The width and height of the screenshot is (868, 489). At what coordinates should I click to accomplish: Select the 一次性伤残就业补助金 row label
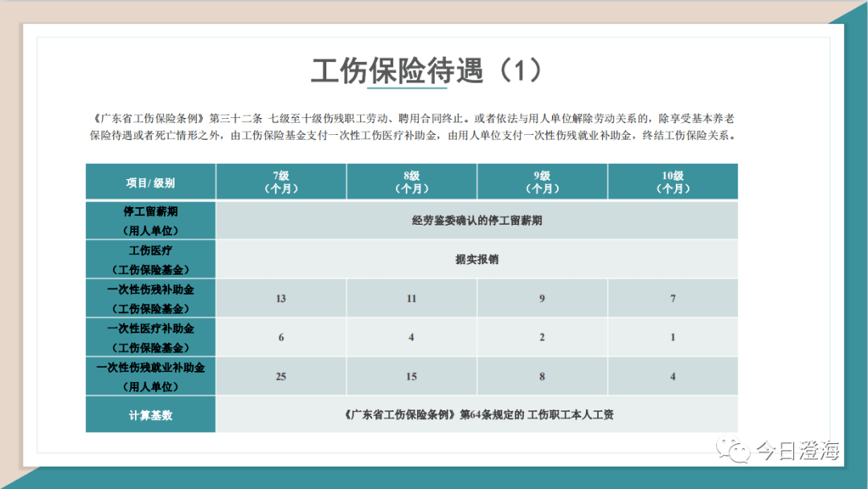click(150, 376)
